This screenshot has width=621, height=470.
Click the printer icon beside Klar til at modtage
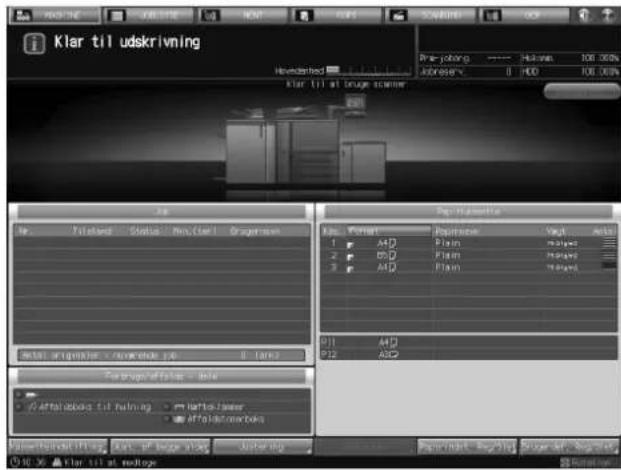click(57, 462)
